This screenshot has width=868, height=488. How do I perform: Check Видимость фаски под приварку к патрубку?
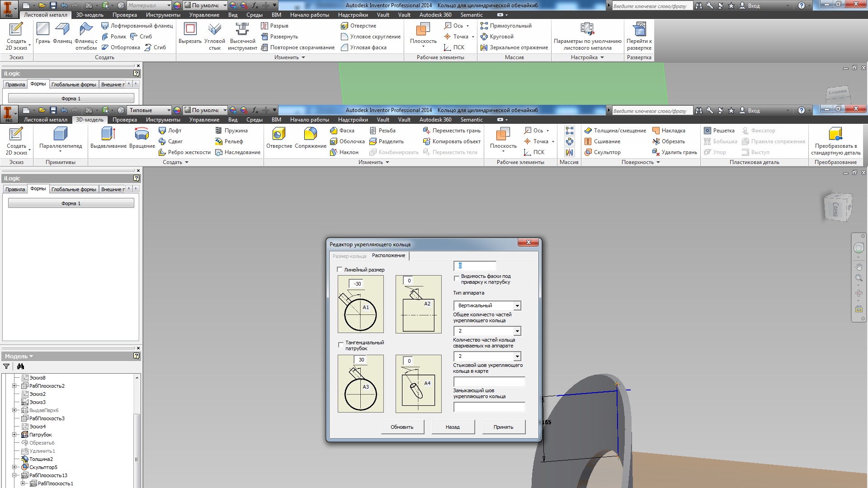tap(456, 278)
